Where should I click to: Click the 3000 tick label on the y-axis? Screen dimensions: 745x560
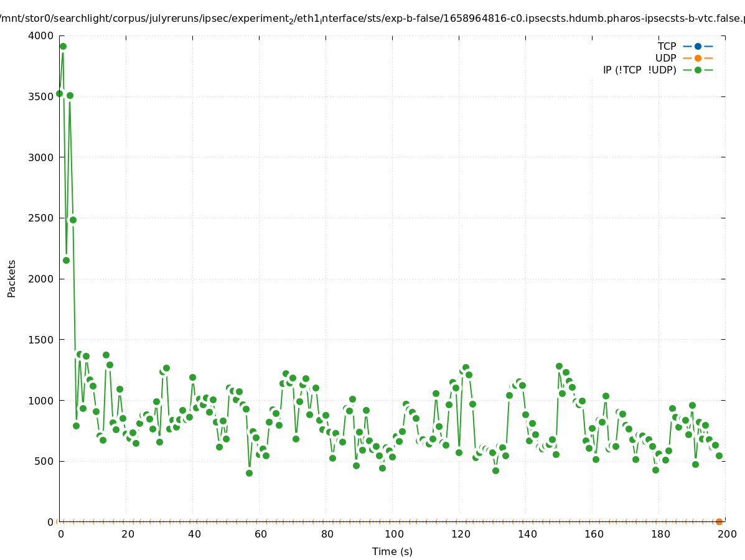(x=41, y=157)
